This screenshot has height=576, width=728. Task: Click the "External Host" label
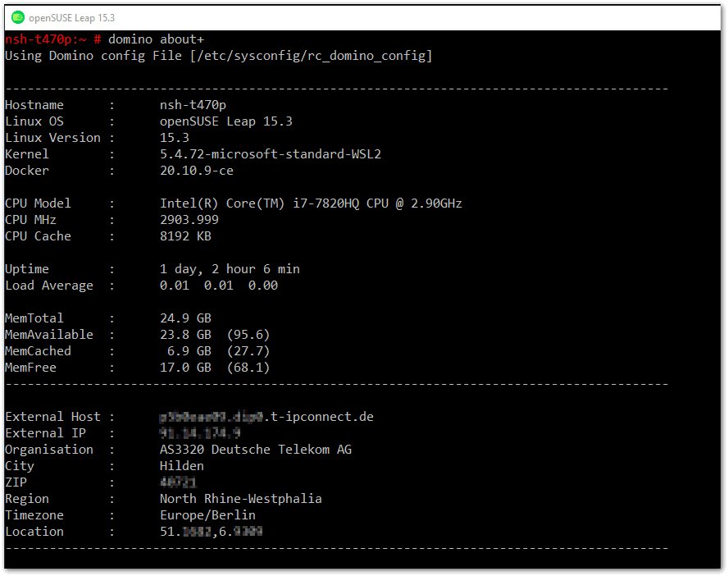coord(52,417)
